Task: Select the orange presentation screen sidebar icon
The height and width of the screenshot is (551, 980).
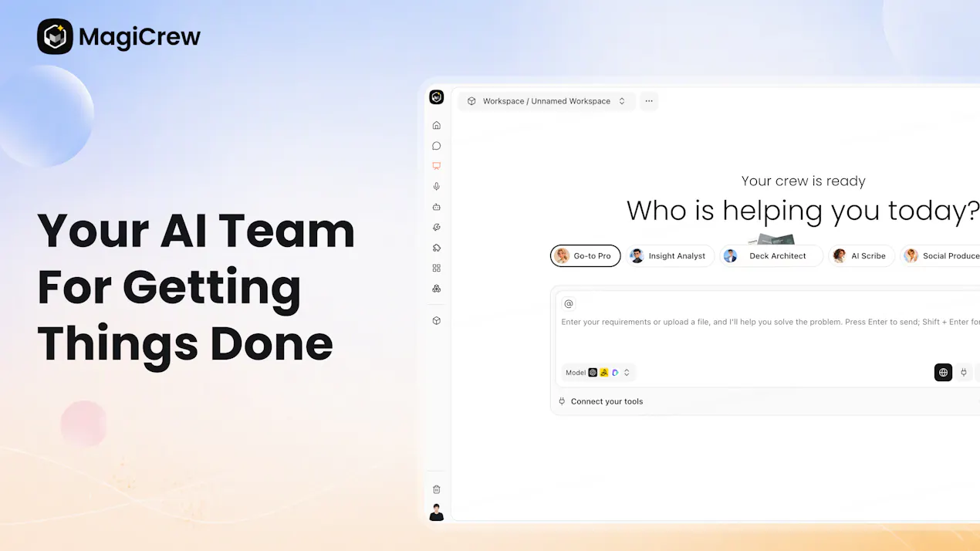Action: (x=437, y=166)
